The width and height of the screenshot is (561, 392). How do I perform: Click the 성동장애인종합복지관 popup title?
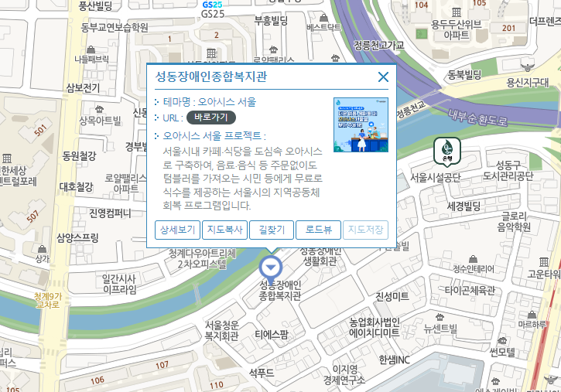tap(211, 77)
